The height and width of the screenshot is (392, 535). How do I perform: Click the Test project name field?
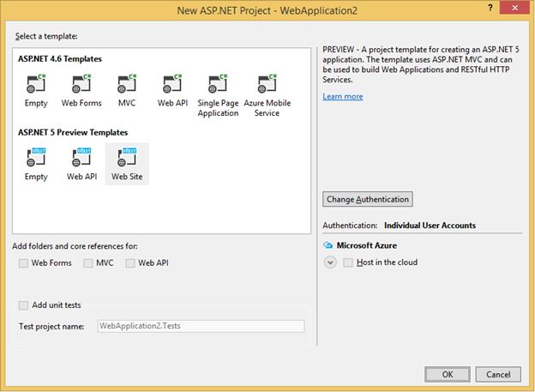pos(201,326)
